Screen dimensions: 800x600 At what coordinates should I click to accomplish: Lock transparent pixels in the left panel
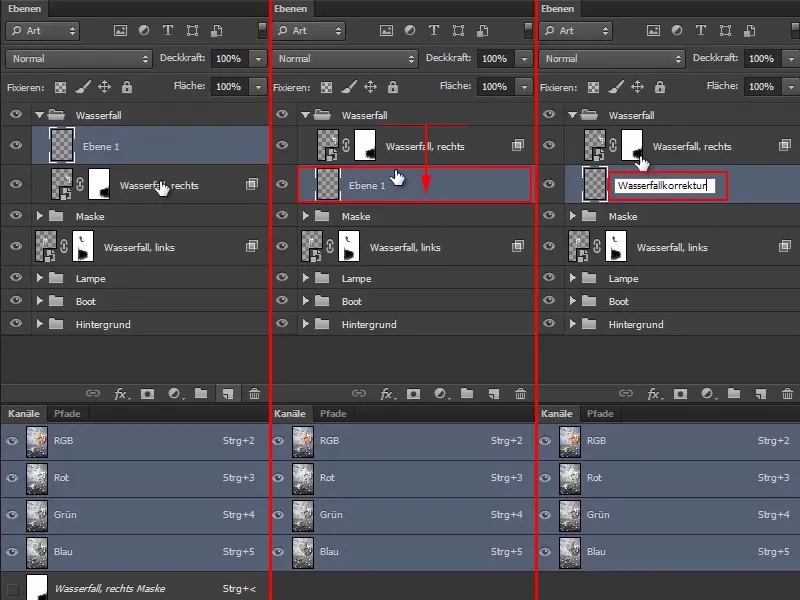[x=60, y=87]
